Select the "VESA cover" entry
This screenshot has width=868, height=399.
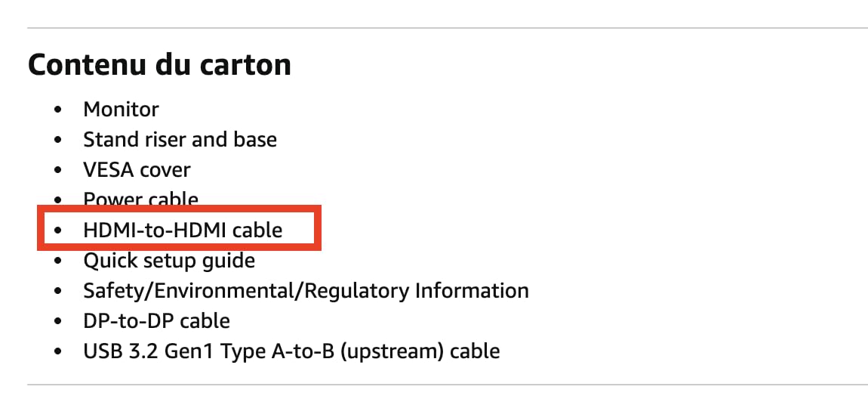[137, 170]
